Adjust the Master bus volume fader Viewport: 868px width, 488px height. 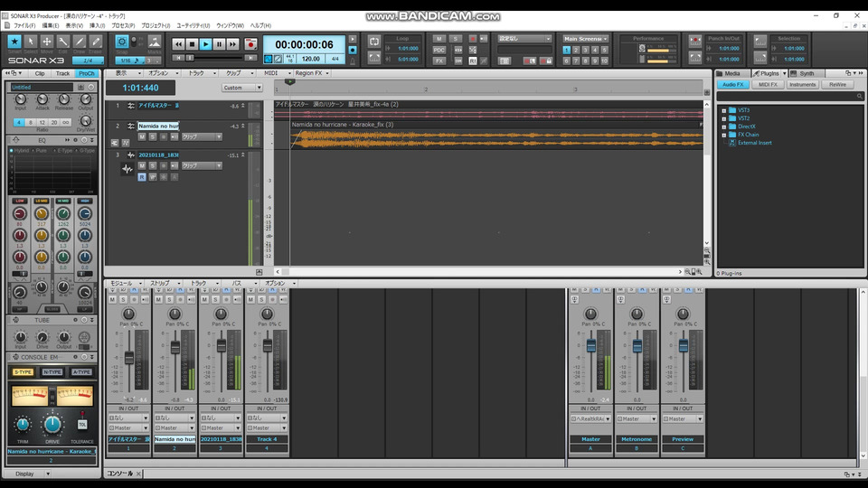point(591,345)
